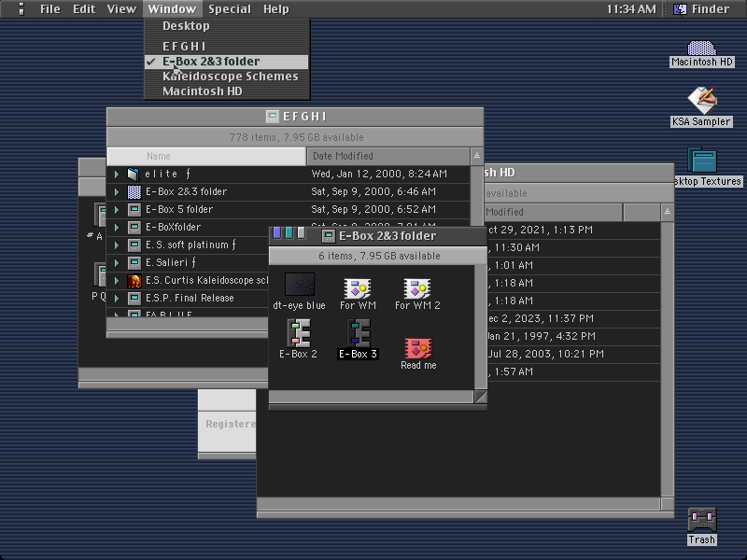Click the E-BoXfolder row icon
The height and width of the screenshot is (560, 747).
click(x=134, y=227)
